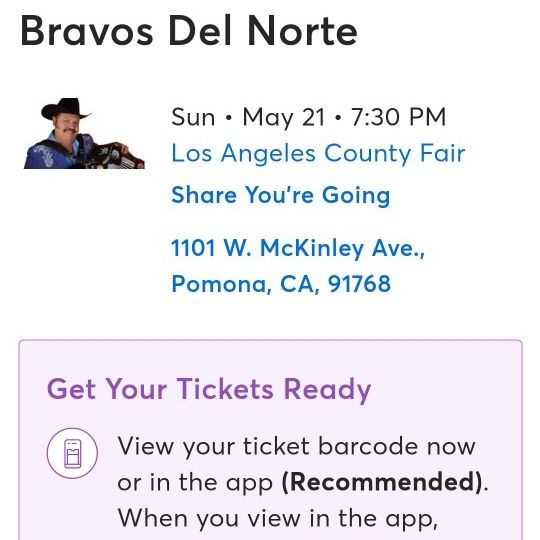Tap the Sun May 21 7:30 PM date text

tap(308, 117)
